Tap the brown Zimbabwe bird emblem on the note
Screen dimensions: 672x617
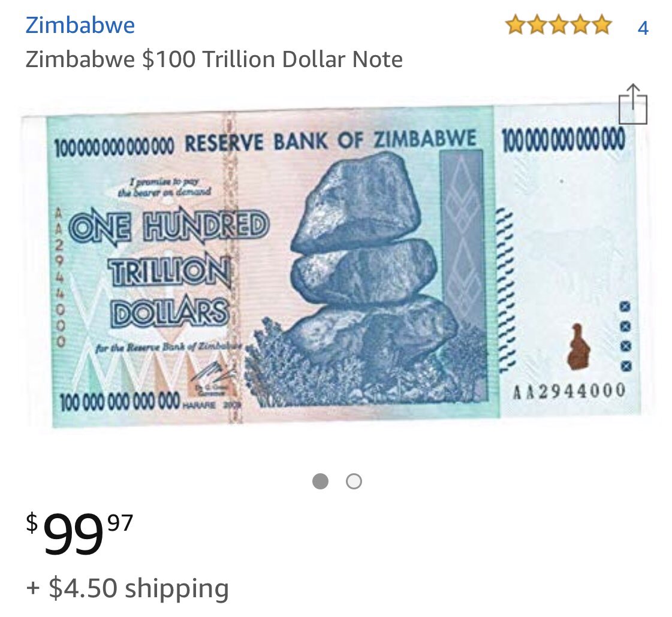[578, 346]
